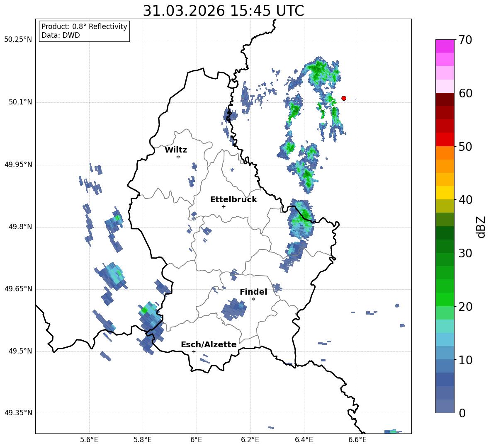This screenshot has height=448, width=491.
Task: Click the green echo cell on the eastern border
Action: click(x=301, y=219)
